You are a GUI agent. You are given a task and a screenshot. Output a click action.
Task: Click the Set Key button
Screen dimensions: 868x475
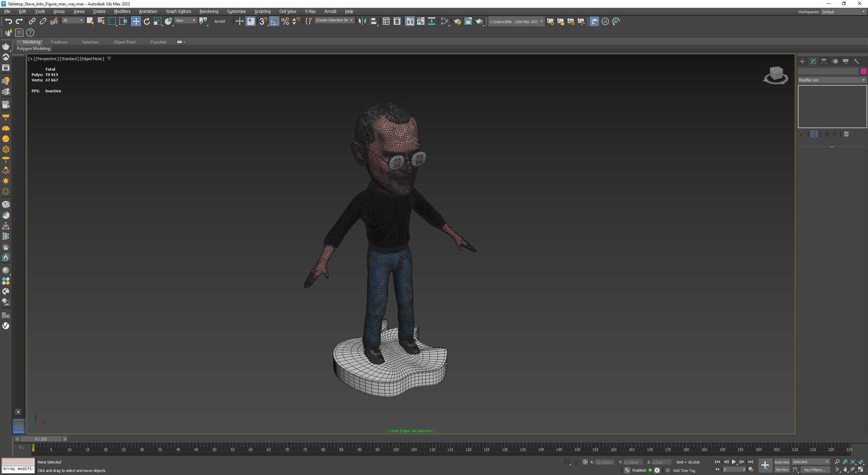pos(782,470)
